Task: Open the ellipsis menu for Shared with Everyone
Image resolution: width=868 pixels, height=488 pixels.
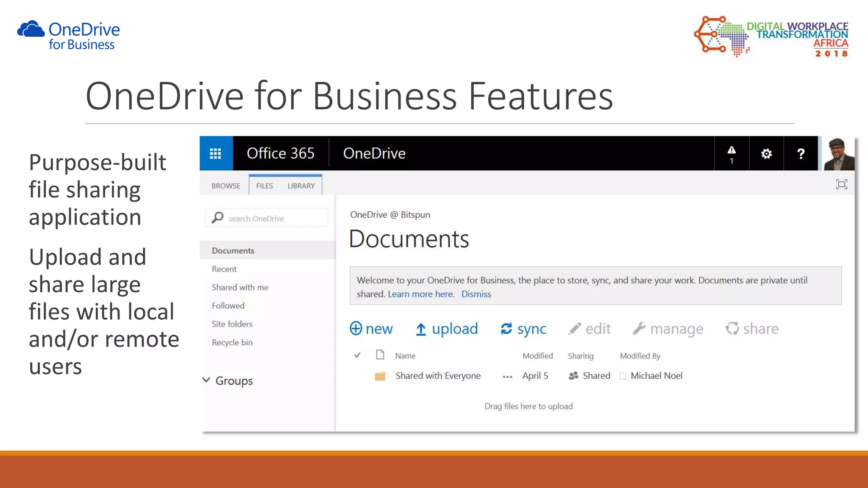Action: pyautogui.click(x=507, y=377)
